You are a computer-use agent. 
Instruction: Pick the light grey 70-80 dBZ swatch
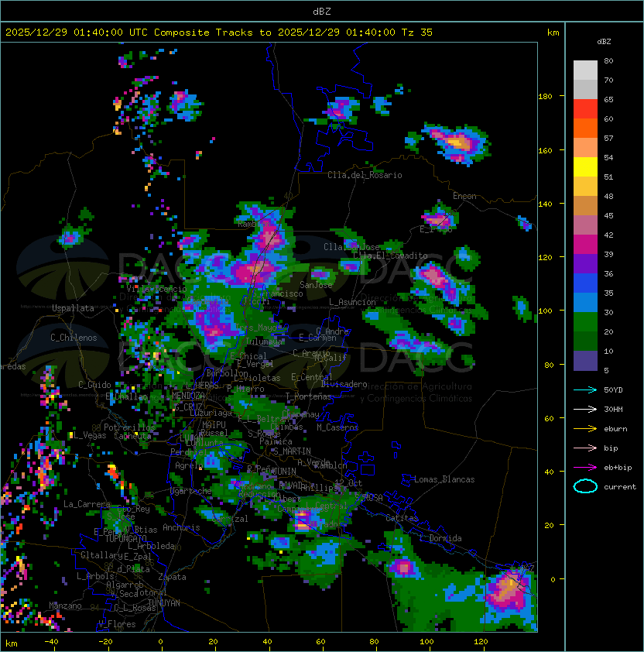coord(585,70)
